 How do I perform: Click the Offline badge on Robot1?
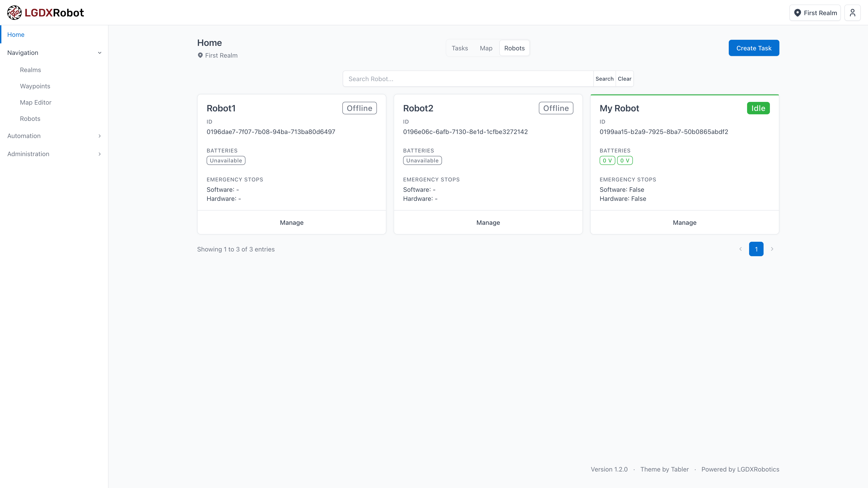[x=359, y=108]
